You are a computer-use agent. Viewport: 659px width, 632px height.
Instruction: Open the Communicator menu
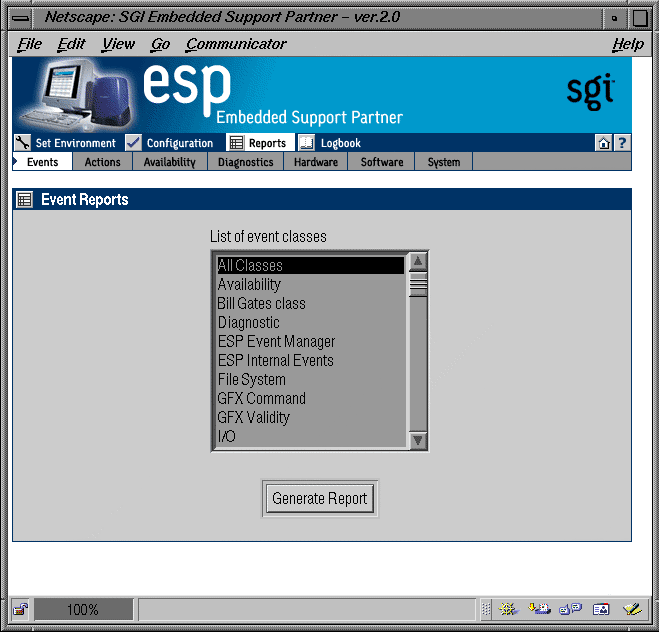tap(236, 44)
